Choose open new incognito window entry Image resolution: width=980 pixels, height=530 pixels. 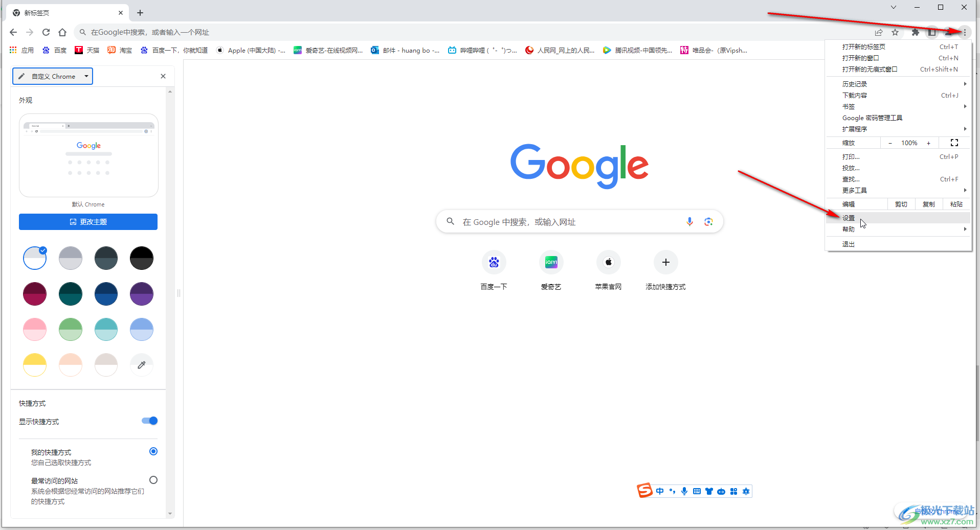click(899, 69)
